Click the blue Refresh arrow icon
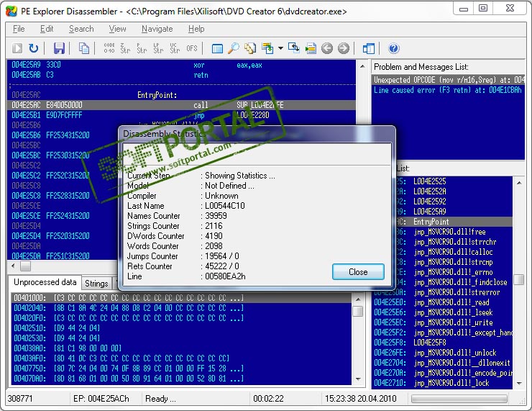Viewport: 532px width, 411px height. pyautogui.click(x=33, y=48)
